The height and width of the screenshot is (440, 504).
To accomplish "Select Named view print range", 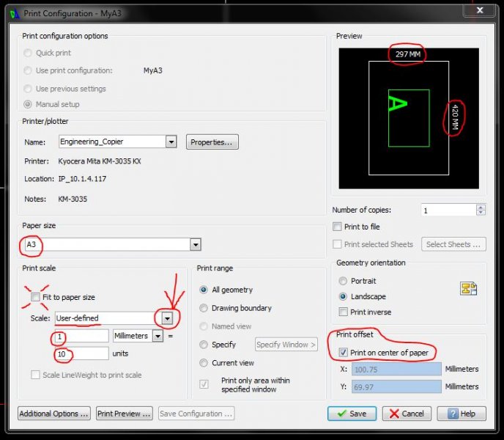I will pyautogui.click(x=204, y=326).
